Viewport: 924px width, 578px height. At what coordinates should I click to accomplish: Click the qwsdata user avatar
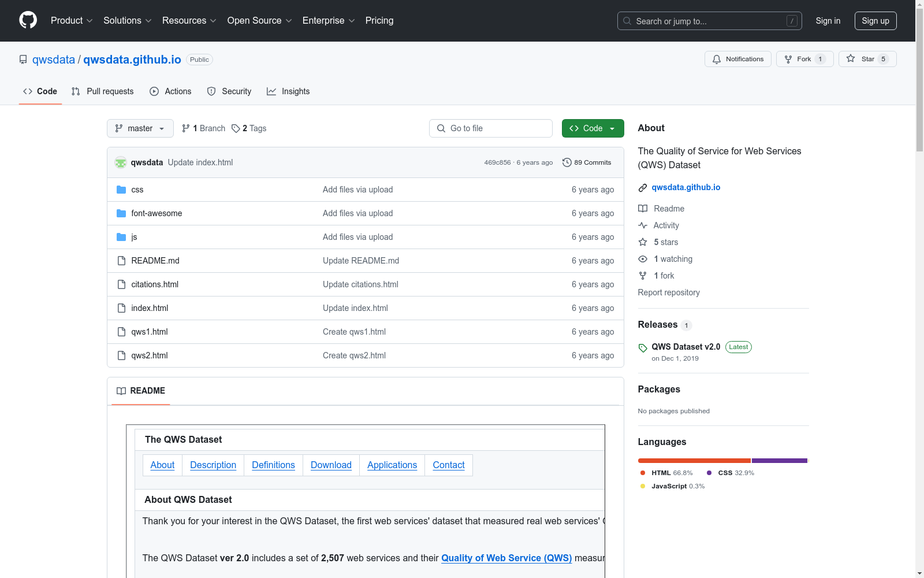pos(121,162)
